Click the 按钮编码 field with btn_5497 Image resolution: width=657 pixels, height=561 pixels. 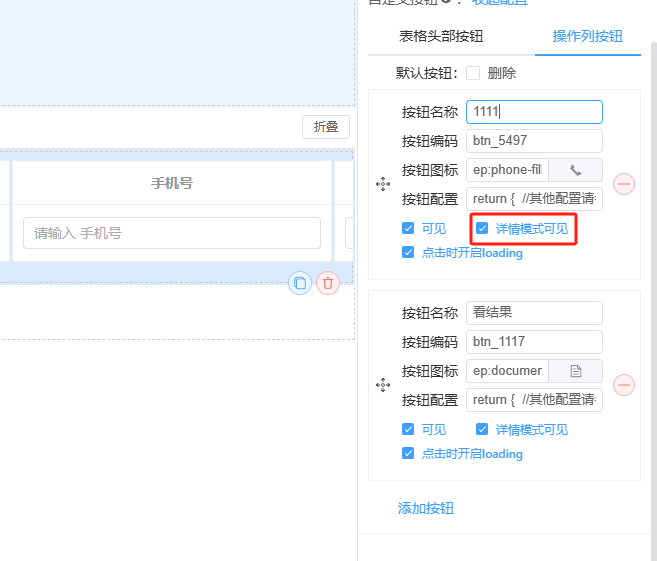[x=534, y=141]
